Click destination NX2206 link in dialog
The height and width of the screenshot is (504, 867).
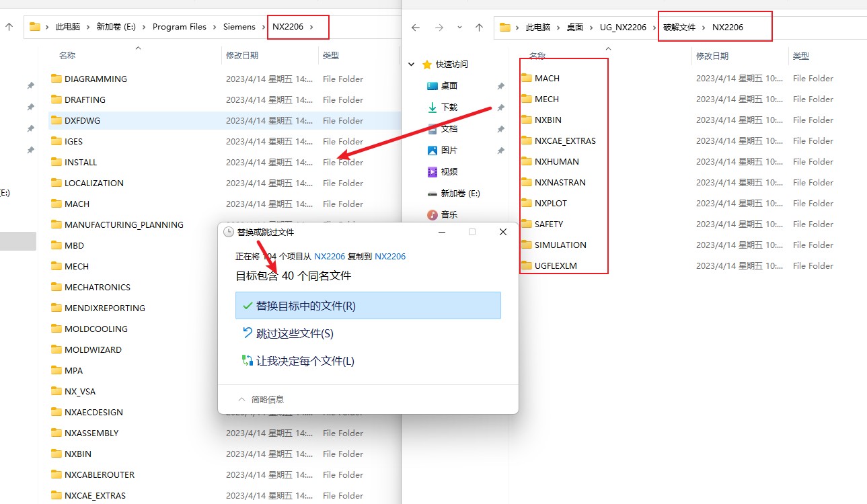[390, 257]
